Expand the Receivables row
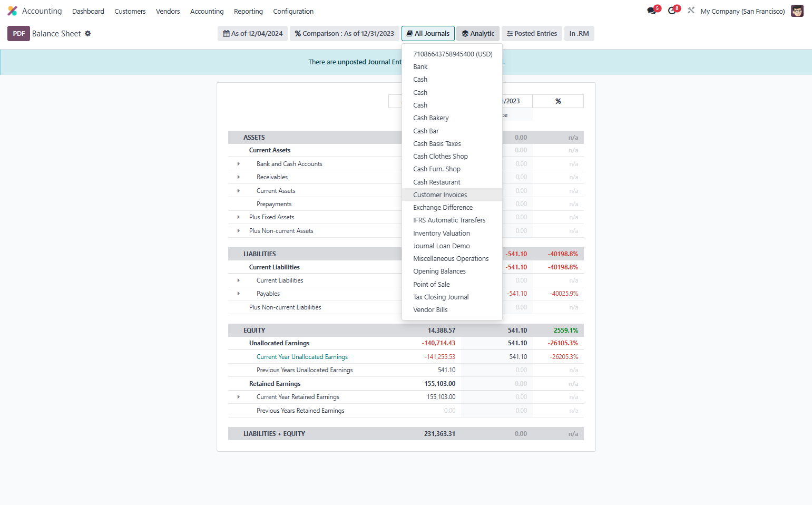This screenshot has width=812, height=505. (239, 177)
